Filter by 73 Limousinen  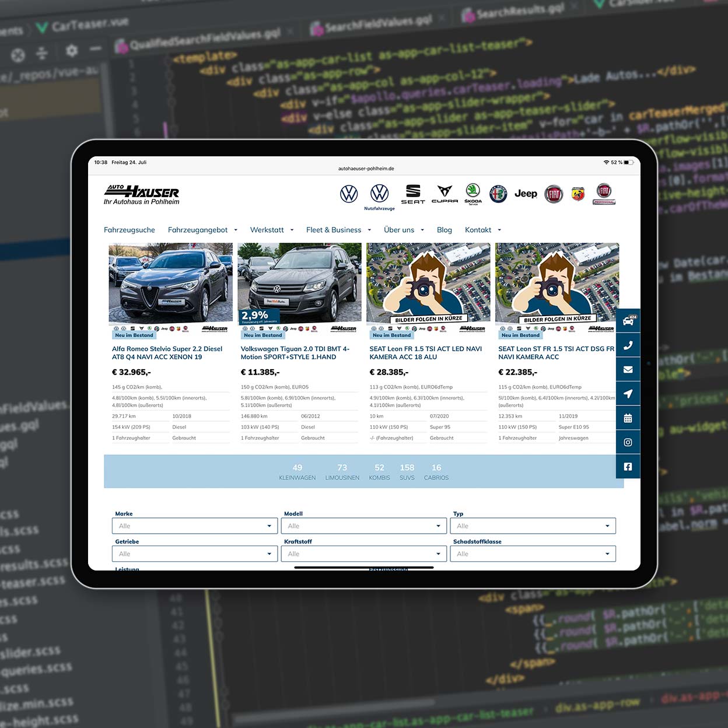[342, 472]
